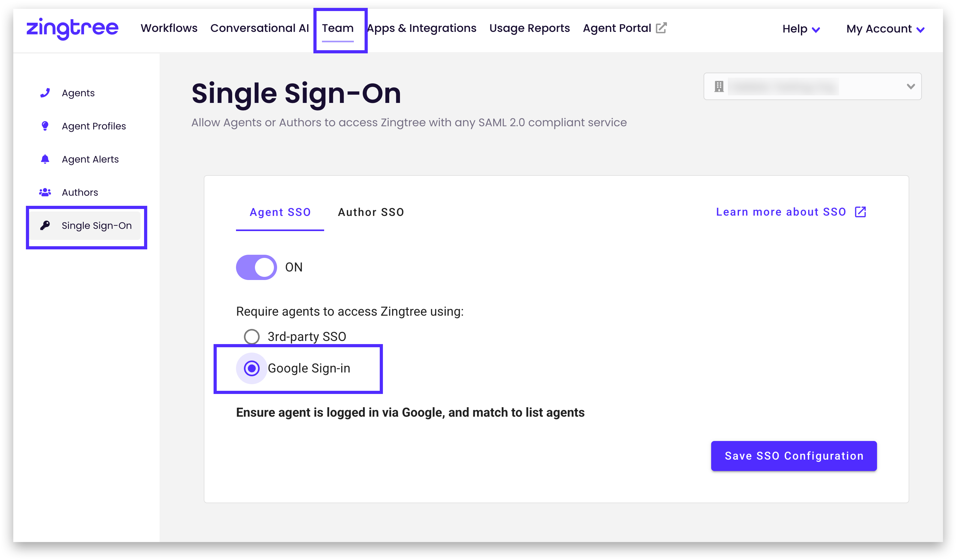Viewport: 956px width, 560px height.
Task: Select the 3rd-party SSO radio option
Action: click(x=252, y=337)
